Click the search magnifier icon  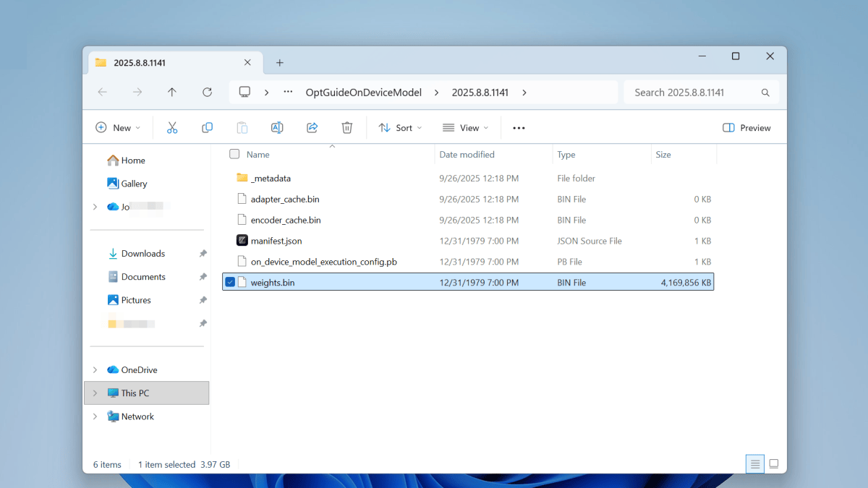[765, 93]
